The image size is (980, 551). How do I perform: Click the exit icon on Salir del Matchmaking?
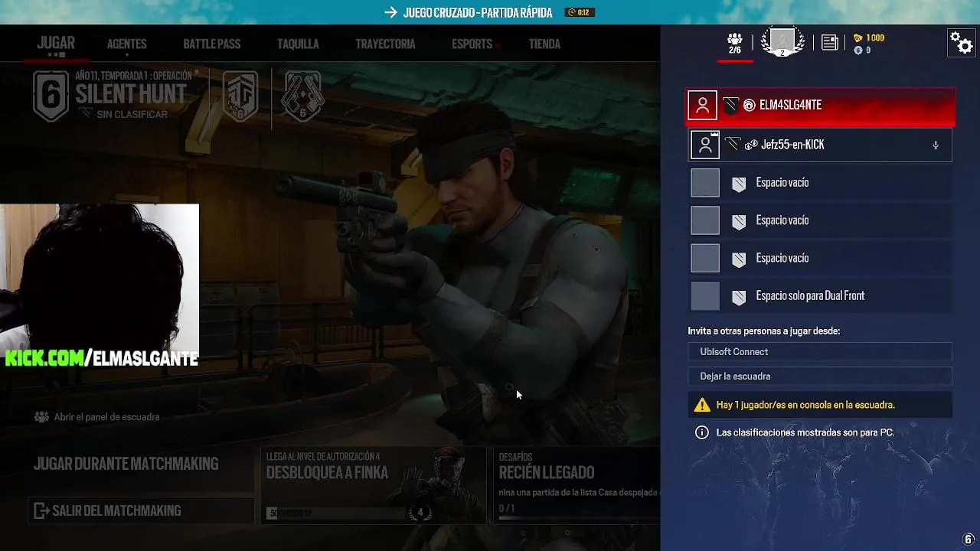pos(41,510)
